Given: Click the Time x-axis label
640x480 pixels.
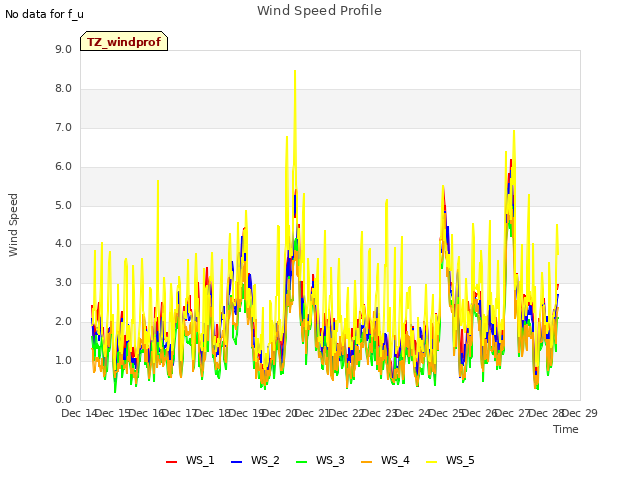Looking at the screenshot, I should pyautogui.click(x=566, y=429).
